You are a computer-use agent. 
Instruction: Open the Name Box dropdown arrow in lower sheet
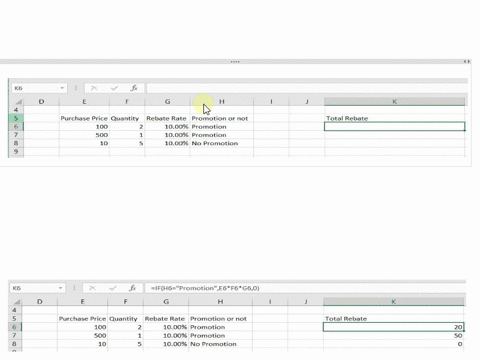pos(60,288)
